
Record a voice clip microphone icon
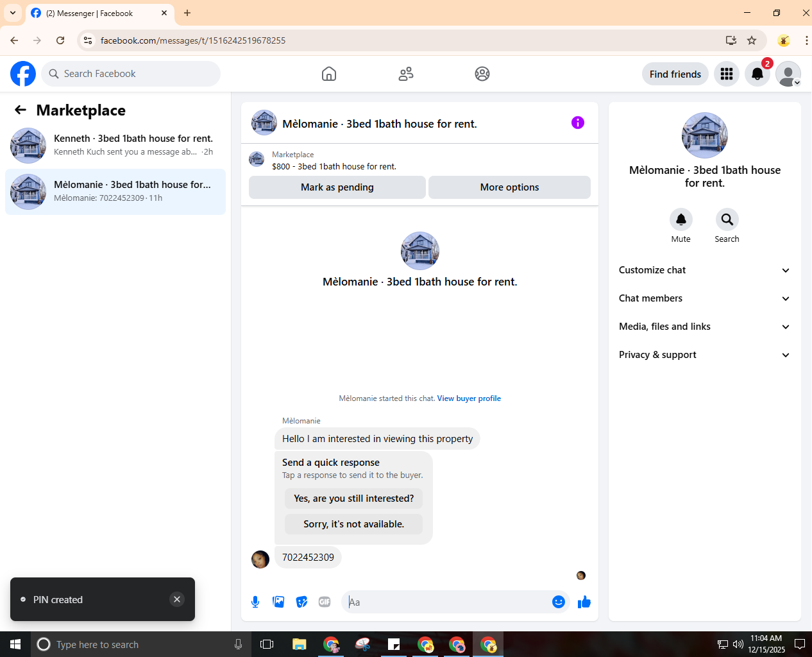point(255,602)
